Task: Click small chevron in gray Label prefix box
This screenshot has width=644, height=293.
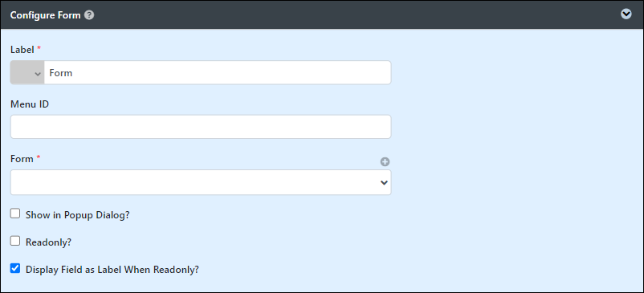Action: [x=38, y=74]
